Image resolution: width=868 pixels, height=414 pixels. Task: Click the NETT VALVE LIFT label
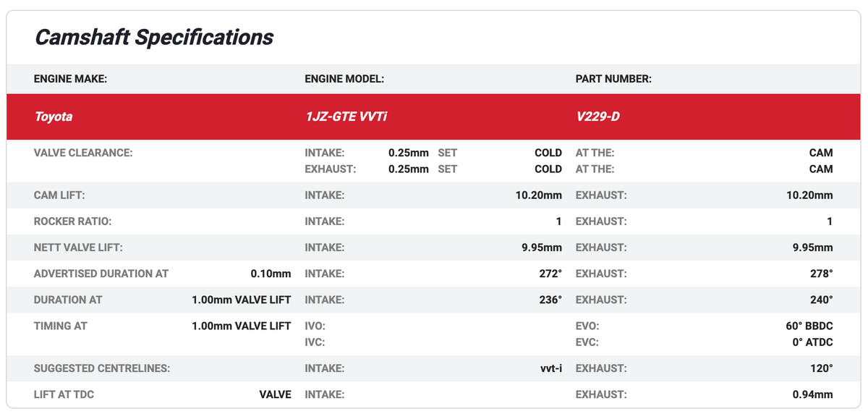78,248
